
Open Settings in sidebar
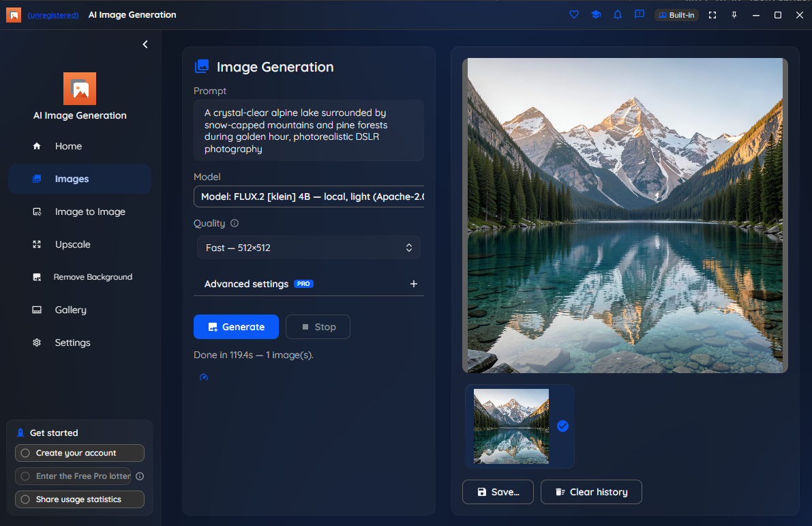(x=80, y=342)
